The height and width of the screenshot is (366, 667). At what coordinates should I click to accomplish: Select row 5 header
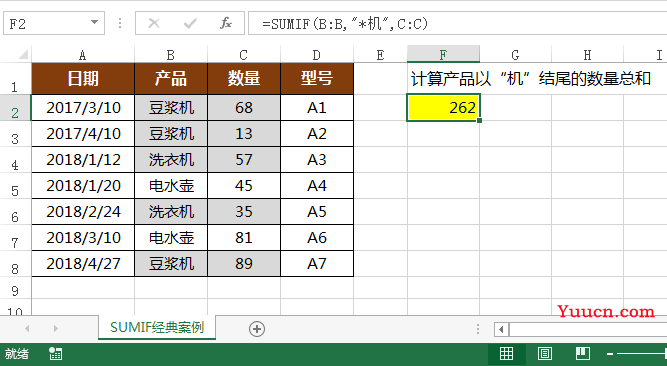15,186
